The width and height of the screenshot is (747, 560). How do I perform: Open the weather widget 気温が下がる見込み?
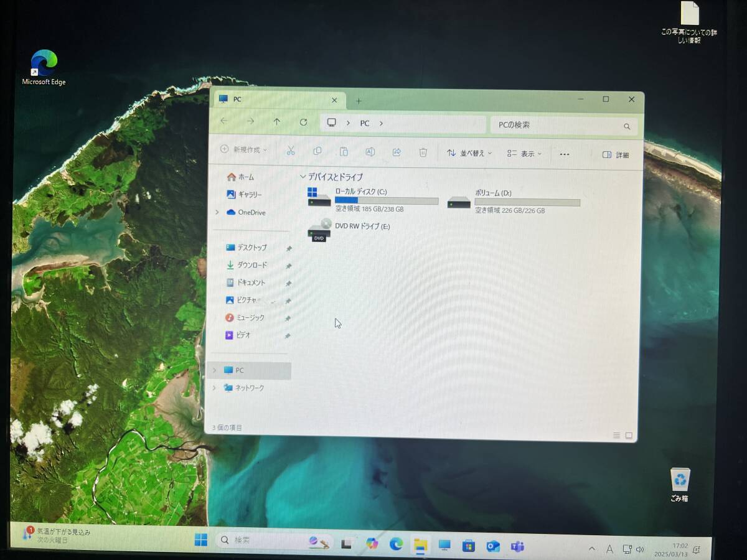(56, 536)
